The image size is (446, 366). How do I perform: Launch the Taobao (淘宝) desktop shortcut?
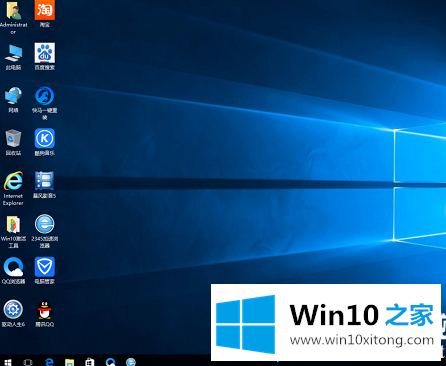[45, 10]
